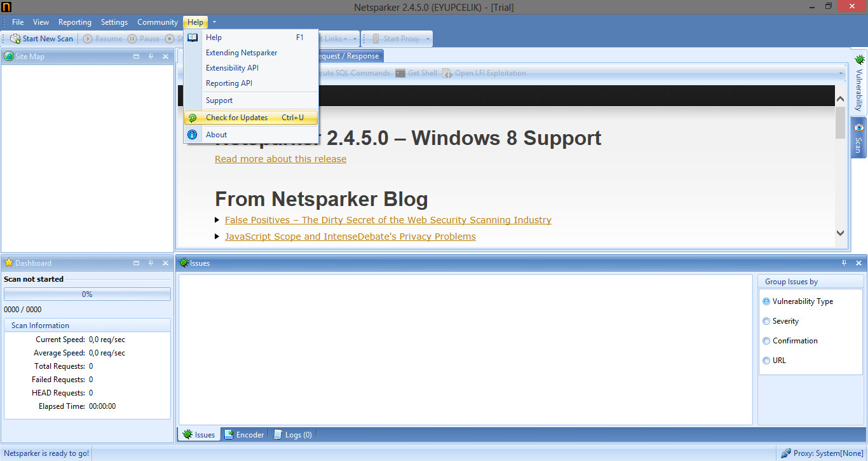The image size is (868, 461).
Task: Open Dashboard window position menu icon
Action: click(x=137, y=263)
